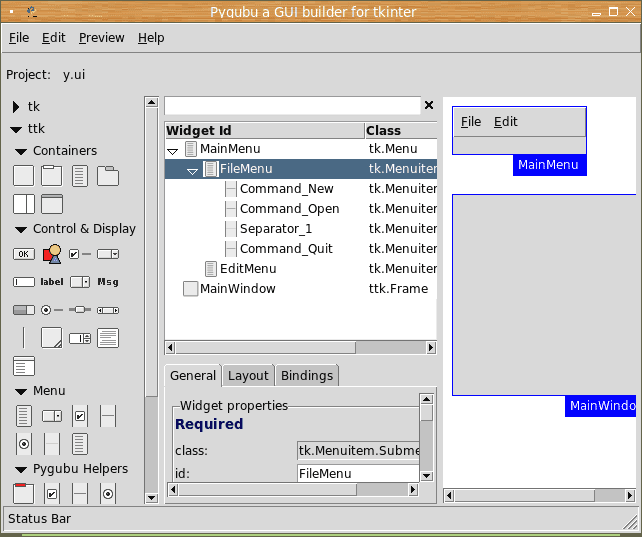Choose the lined icon ending the Menu section's second row
The height and width of the screenshot is (537, 642).
pos(80,444)
